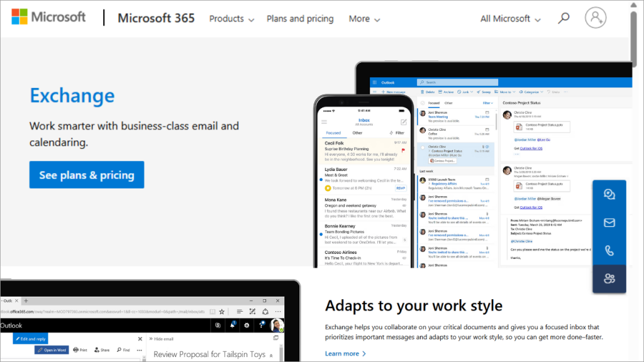The width and height of the screenshot is (644, 362).
Task: Click Edit and reply in laptop Outlook
Action: click(30, 339)
